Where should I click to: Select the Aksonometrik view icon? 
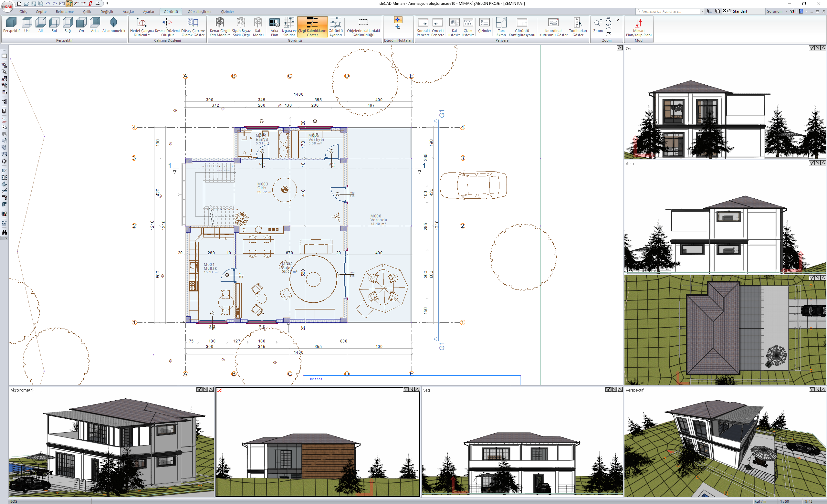[x=113, y=25]
